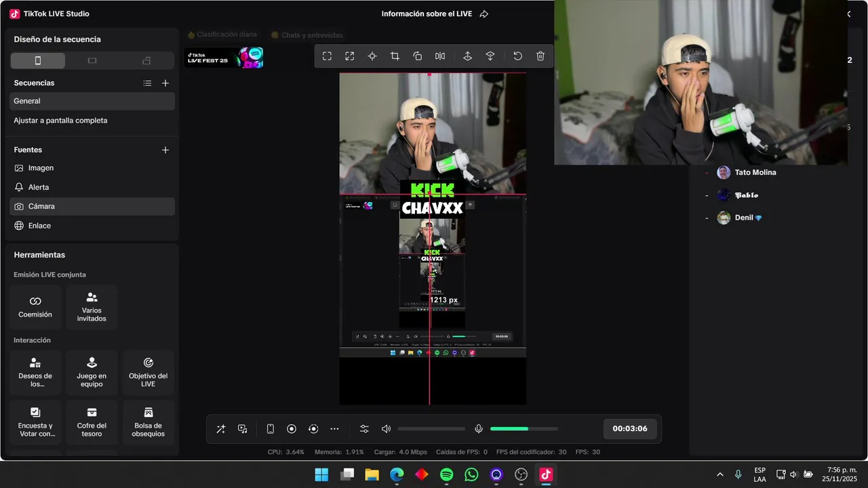Open Cofre del tesoro tool

click(x=92, y=423)
